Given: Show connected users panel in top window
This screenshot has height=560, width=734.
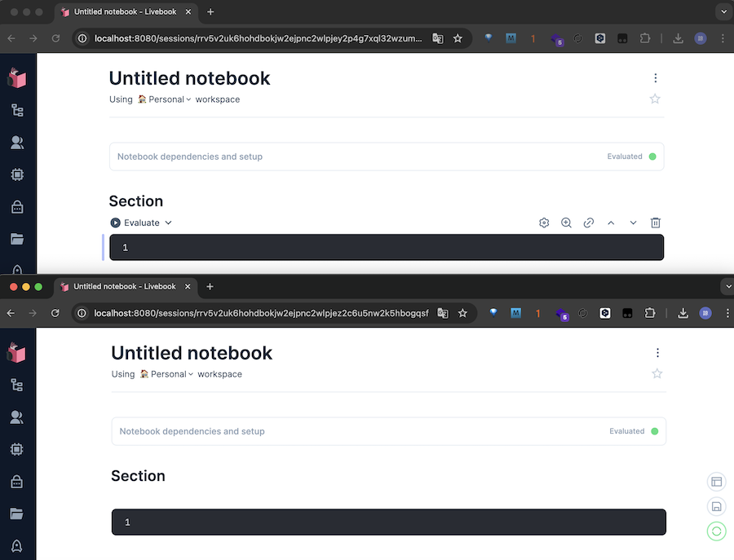Looking at the screenshot, I should click(x=17, y=142).
